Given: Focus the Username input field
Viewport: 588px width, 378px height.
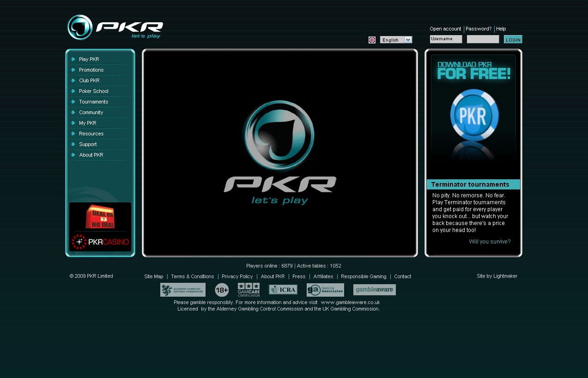Looking at the screenshot, I should [x=446, y=39].
